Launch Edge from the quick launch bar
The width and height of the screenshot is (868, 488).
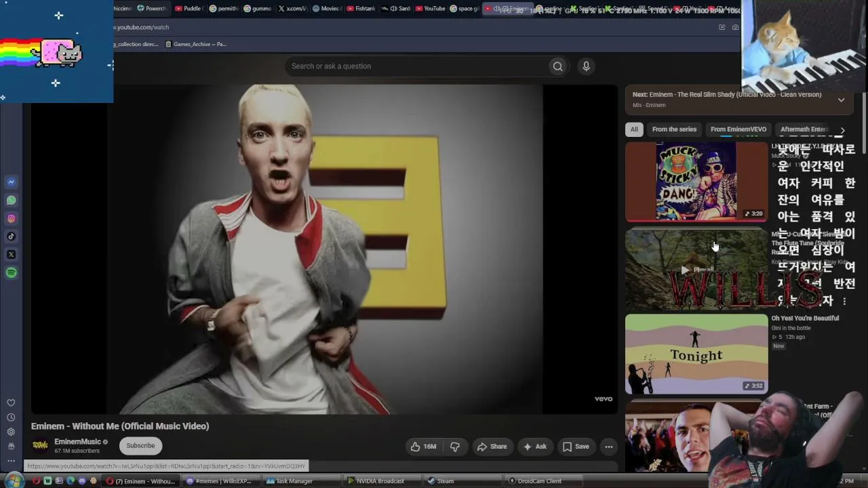click(71, 481)
